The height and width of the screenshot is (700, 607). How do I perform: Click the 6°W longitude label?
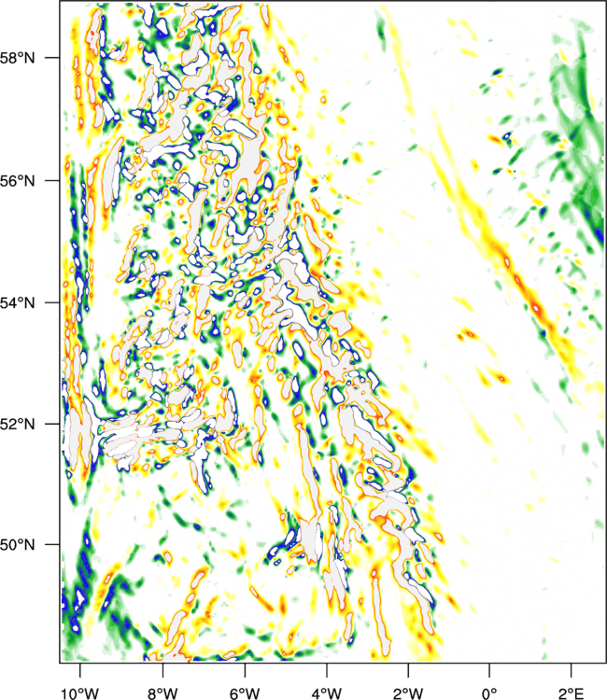245,693
